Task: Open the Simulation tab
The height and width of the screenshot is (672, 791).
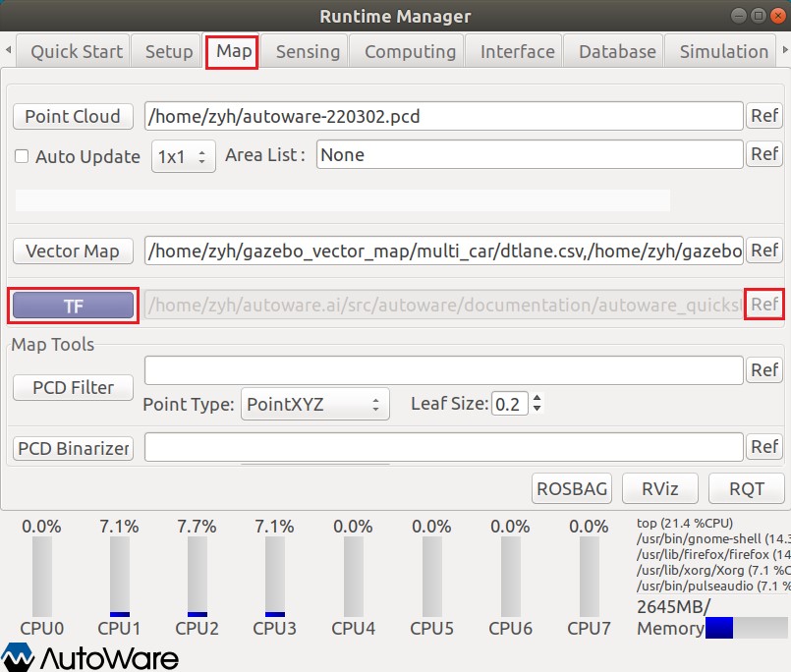Action: click(x=723, y=51)
